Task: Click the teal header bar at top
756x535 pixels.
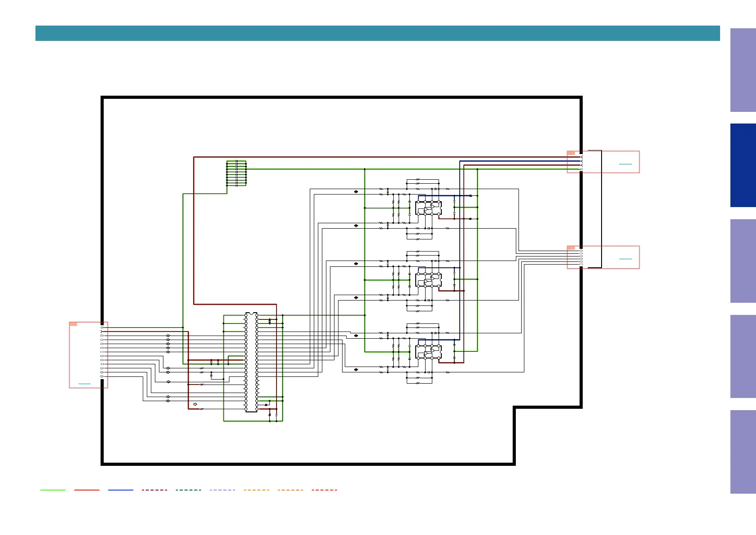Action: (377, 33)
